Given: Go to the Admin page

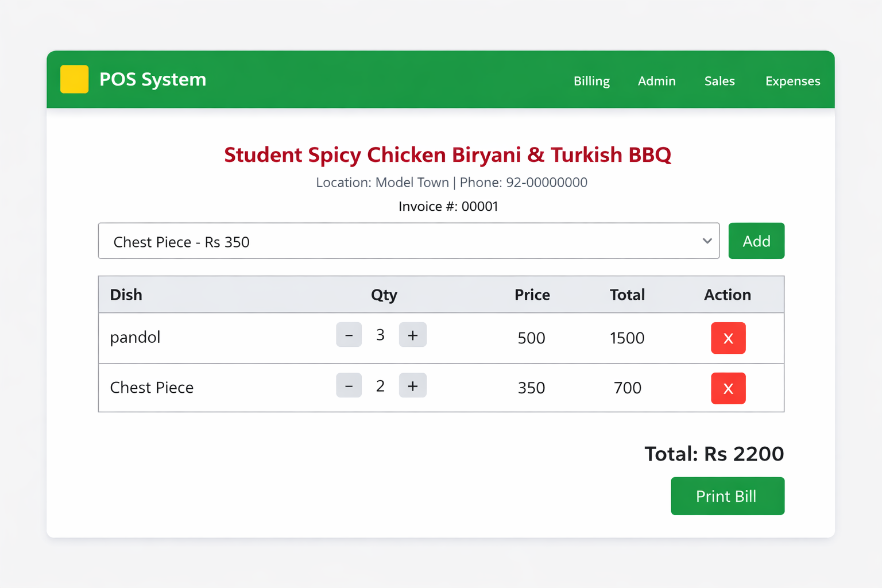Looking at the screenshot, I should pos(656,81).
